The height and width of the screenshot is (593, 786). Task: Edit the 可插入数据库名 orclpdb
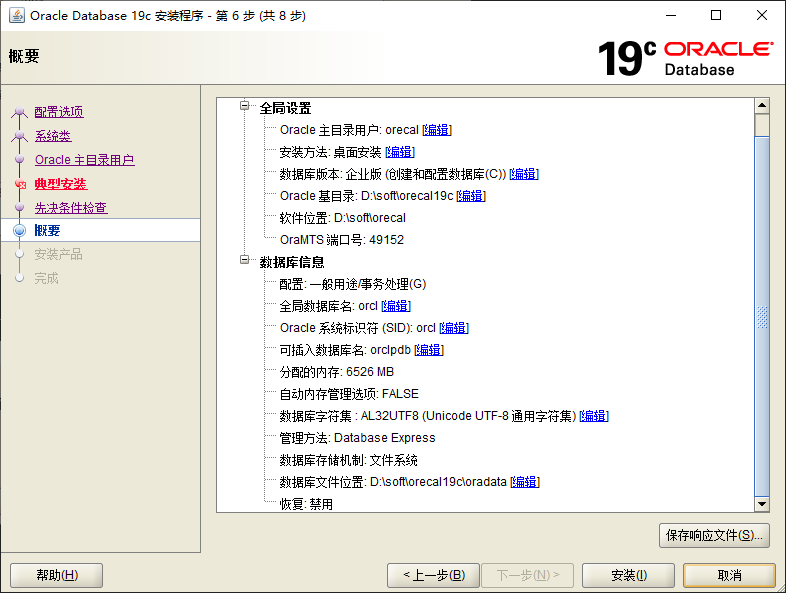click(x=429, y=350)
